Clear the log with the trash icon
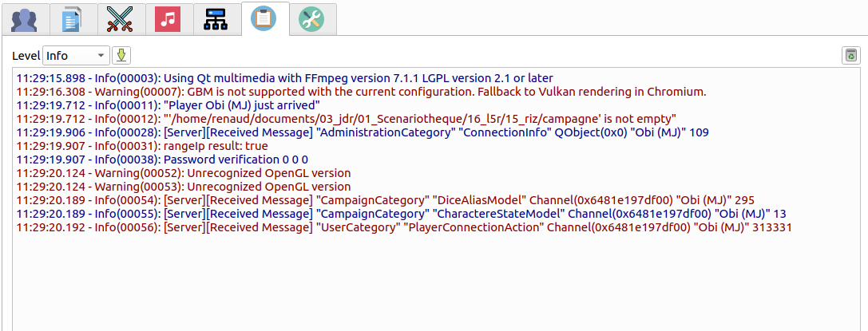The height and width of the screenshot is (331, 868). pos(851,55)
